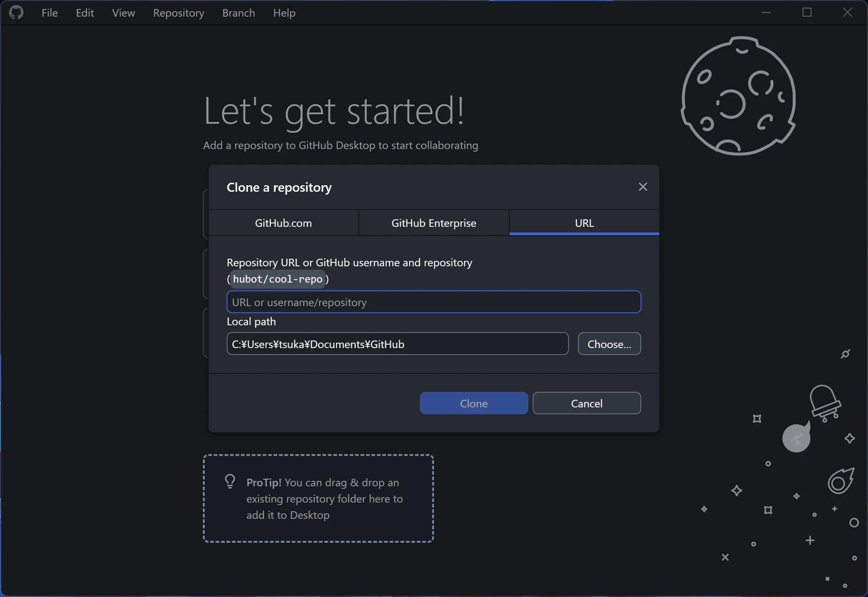Click the telescope speech bubble icon
868x597 pixels.
tap(796, 438)
